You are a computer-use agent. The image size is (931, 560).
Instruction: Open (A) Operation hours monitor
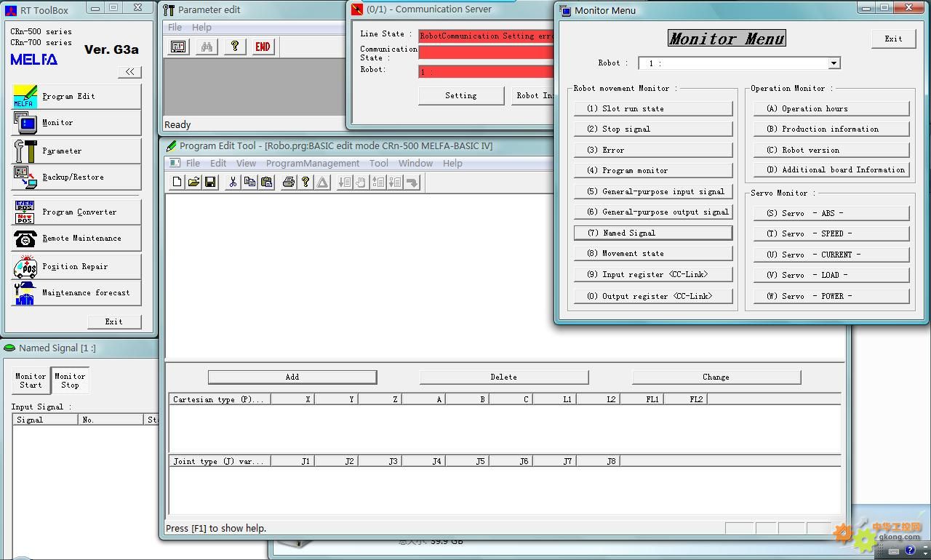(831, 108)
